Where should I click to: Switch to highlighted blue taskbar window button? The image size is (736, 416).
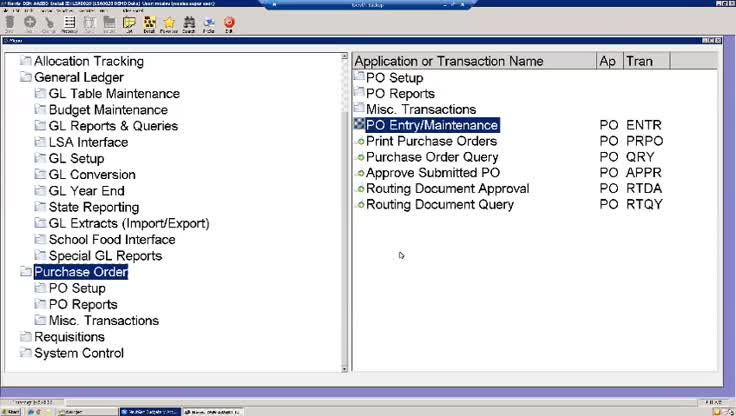coord(150,412)
